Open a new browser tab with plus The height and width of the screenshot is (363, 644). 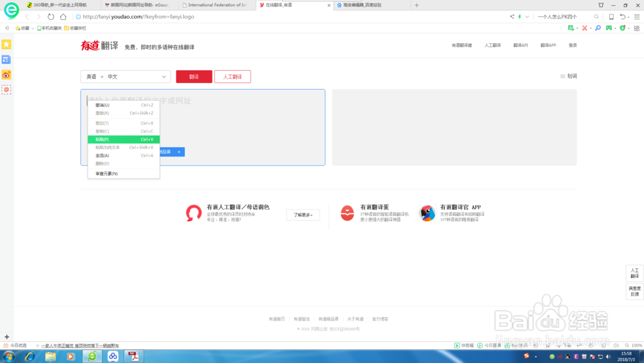[x=417, y=5]
